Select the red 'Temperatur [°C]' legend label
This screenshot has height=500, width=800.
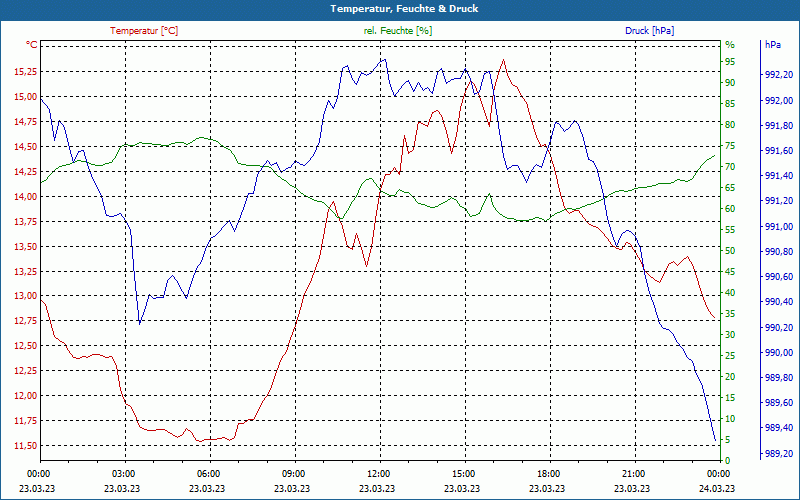coord(144,31)
